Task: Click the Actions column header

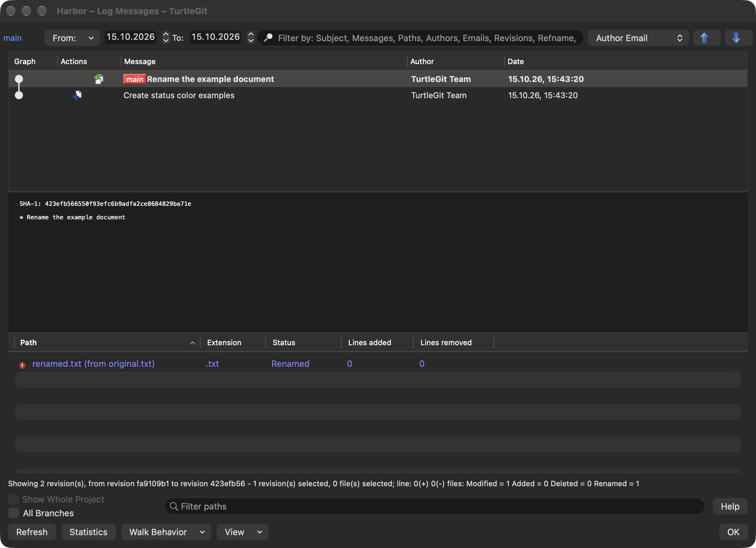Action: point(89,61)
